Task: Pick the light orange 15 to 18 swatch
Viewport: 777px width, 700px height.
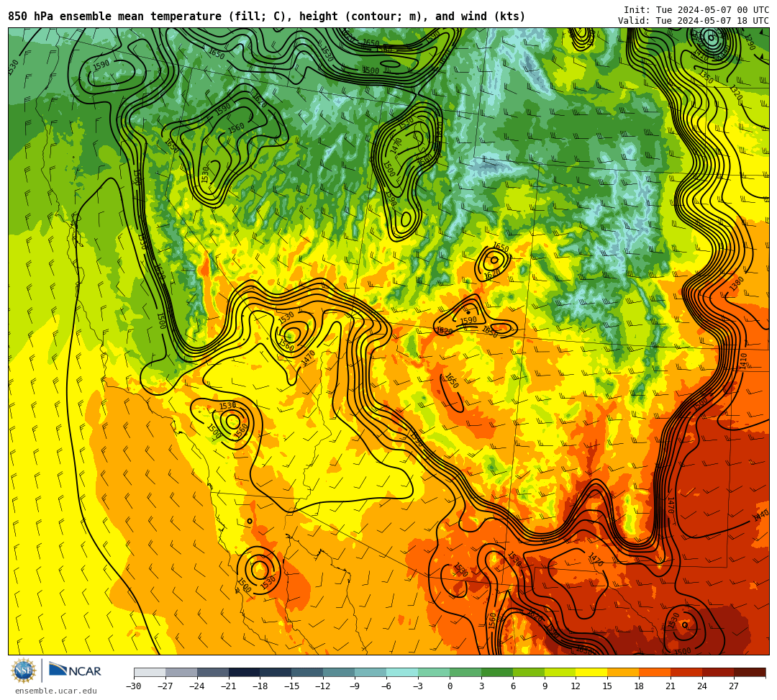Action: click(623, 672)
